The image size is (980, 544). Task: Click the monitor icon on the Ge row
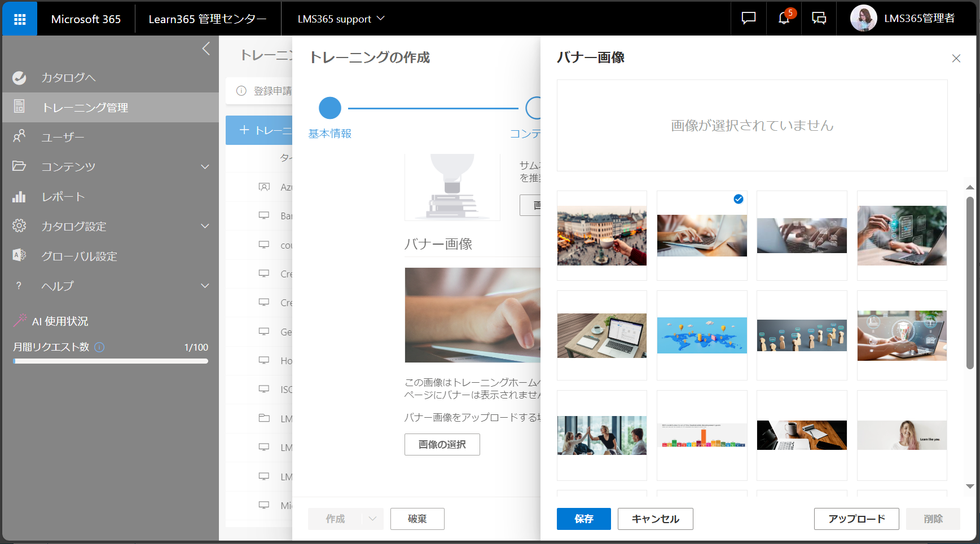(264, 331)
